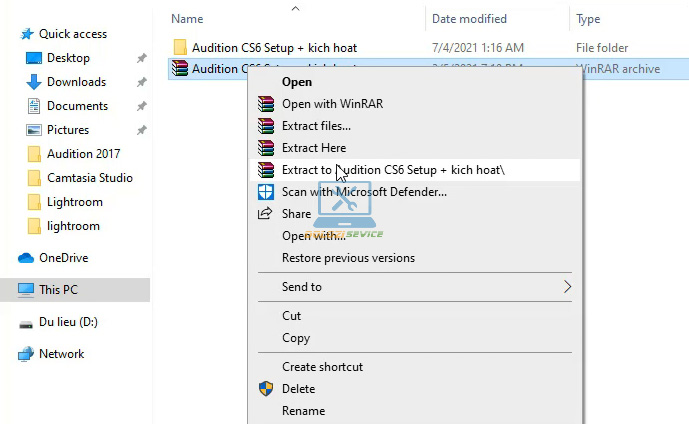Select Rename from the context menu

click(303, 411)
